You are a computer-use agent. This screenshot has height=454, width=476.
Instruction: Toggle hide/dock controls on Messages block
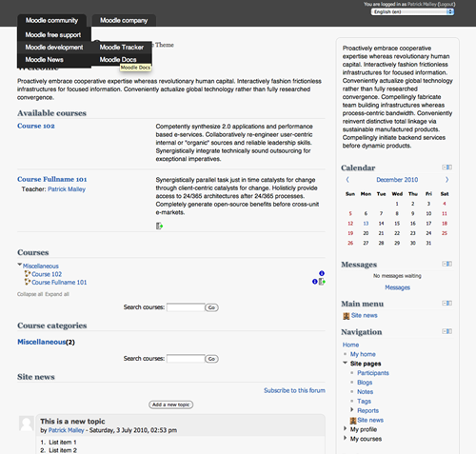point(447,264)
